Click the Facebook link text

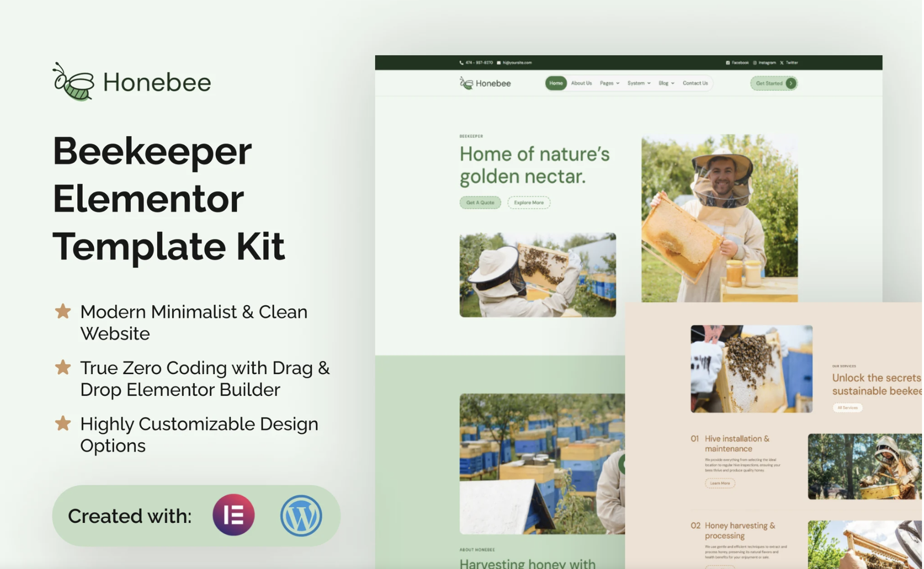click(740, 63)
